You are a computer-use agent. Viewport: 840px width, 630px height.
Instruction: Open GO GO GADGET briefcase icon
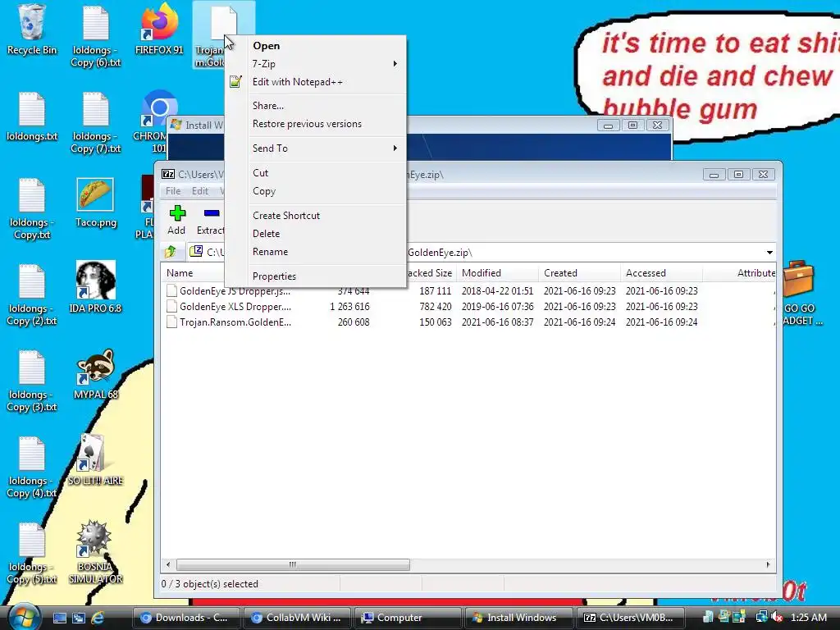799,293
